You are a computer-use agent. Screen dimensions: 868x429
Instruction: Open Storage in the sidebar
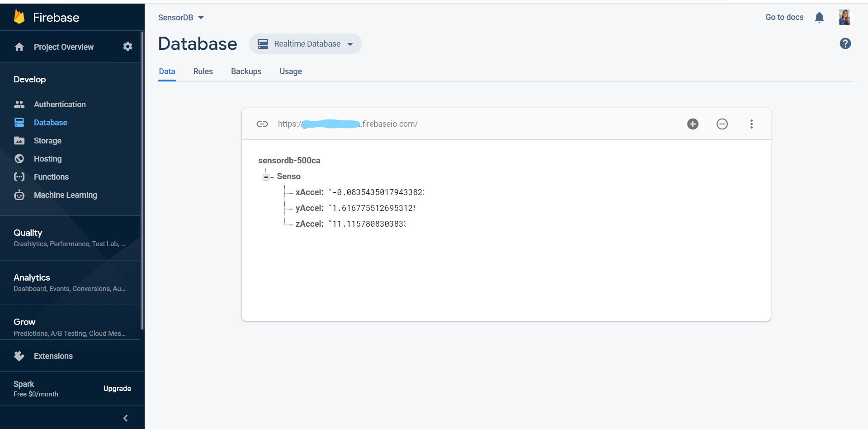coord(47,141)
